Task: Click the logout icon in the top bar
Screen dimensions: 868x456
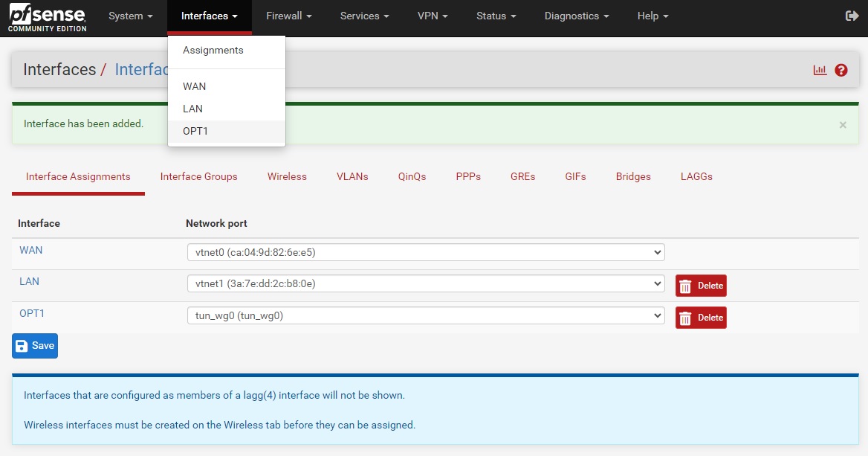Action: coord(852,16)
